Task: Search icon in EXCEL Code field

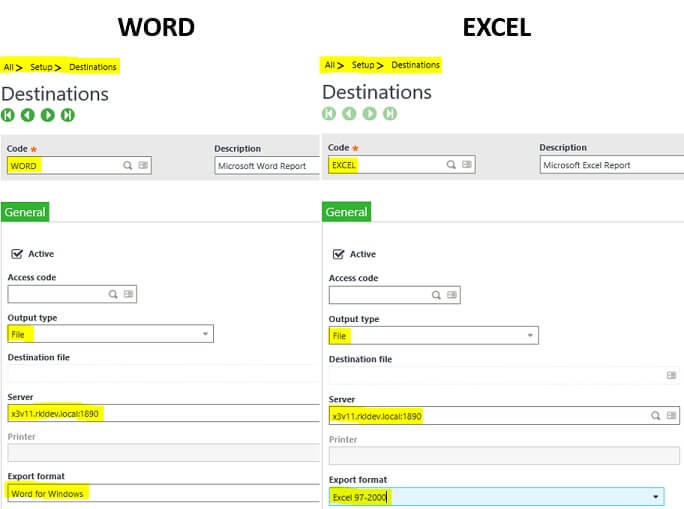Action: [x=451, y=164]
